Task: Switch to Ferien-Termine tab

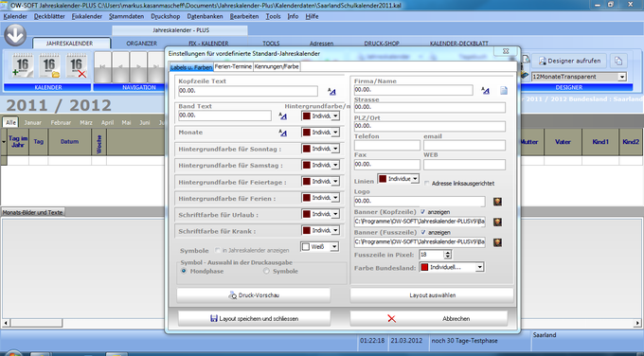Action: click(233, 66)
